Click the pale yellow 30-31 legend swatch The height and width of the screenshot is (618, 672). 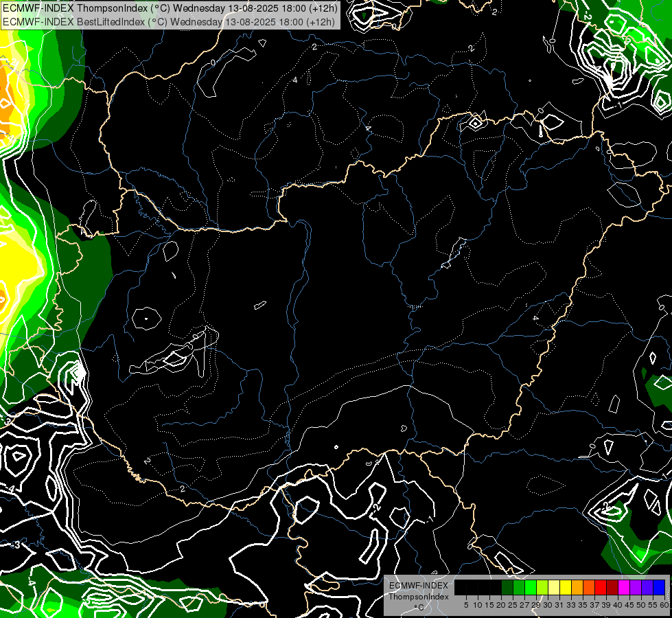554,587
